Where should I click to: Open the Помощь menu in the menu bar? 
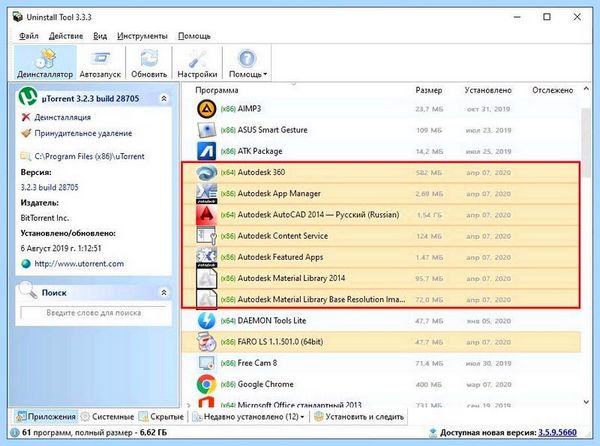tap(194, 36)
